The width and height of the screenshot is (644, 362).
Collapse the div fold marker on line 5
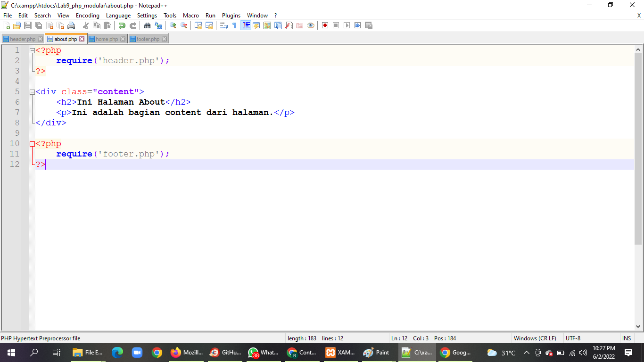pos(32,92)
